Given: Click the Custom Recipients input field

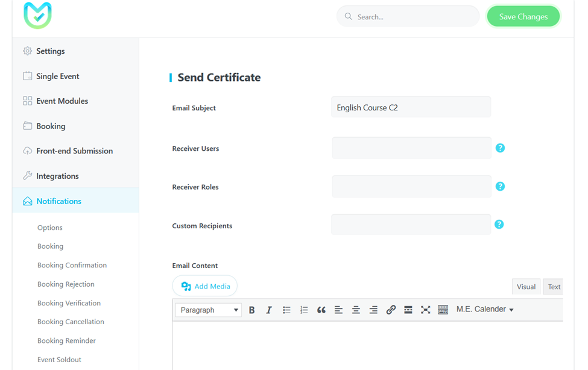Looking at the screenshot, I should [x=411, y=225].
